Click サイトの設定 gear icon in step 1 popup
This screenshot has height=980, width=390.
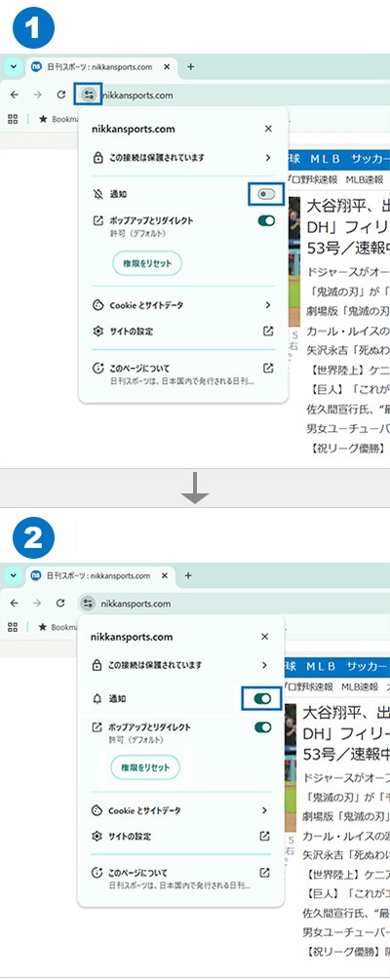coord(97,332)
